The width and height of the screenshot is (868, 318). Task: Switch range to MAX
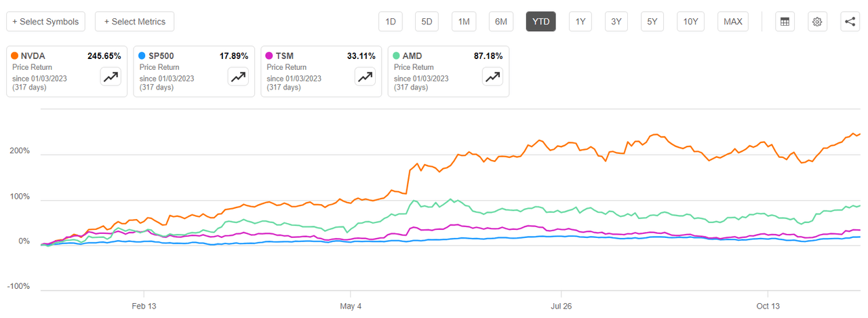(733, 22)
